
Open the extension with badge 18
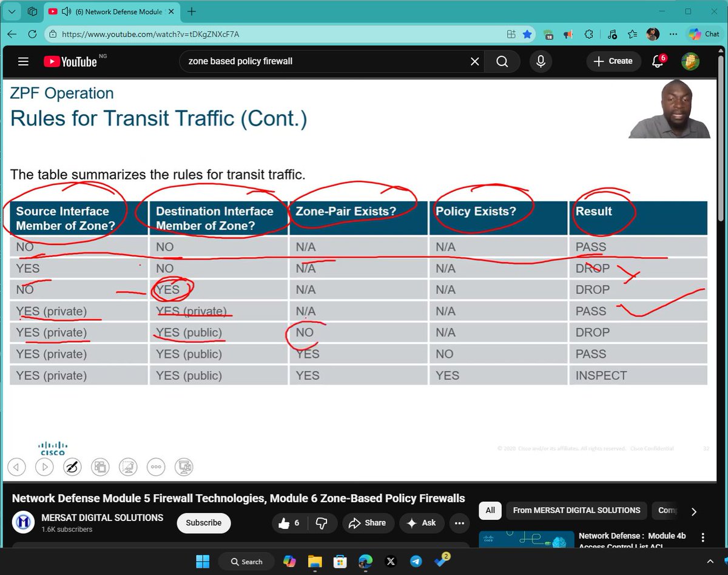point(548,35)
